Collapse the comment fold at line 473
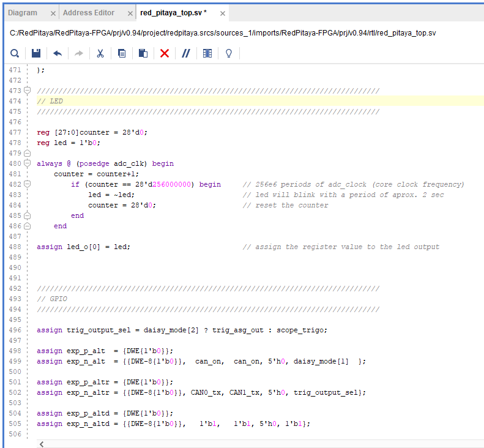This screenshot has height=448, width=484. [x=27, y=91]
